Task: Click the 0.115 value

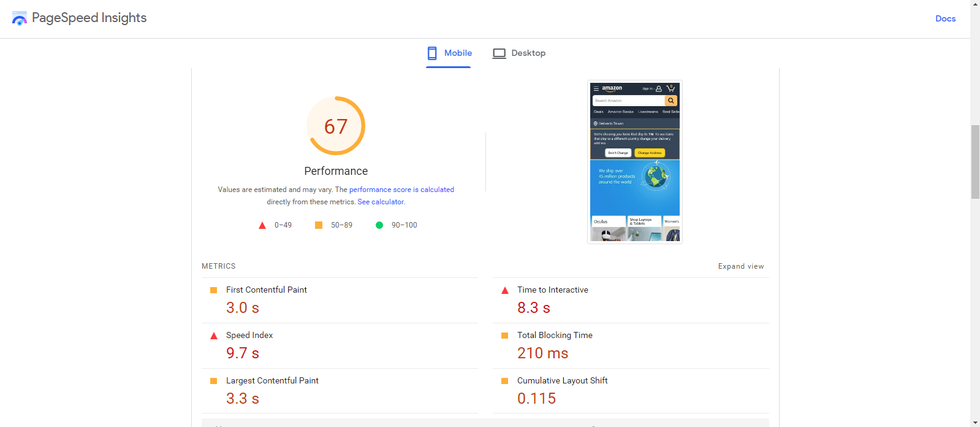Action: pos(537,399)
